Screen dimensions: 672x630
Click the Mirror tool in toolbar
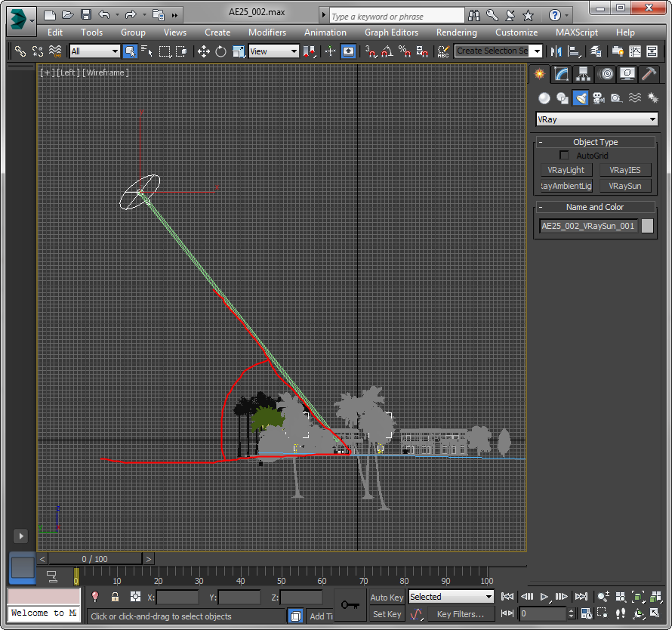point(556,51)
